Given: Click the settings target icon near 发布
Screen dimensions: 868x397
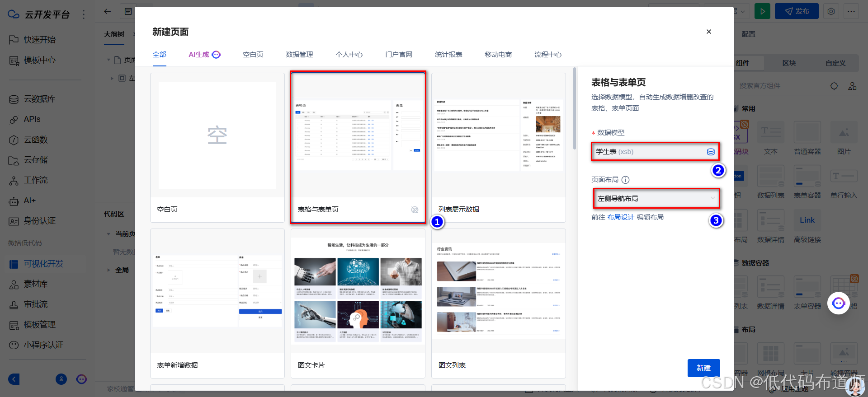Looking at the screenshot, I should click(x=831, y=11).
